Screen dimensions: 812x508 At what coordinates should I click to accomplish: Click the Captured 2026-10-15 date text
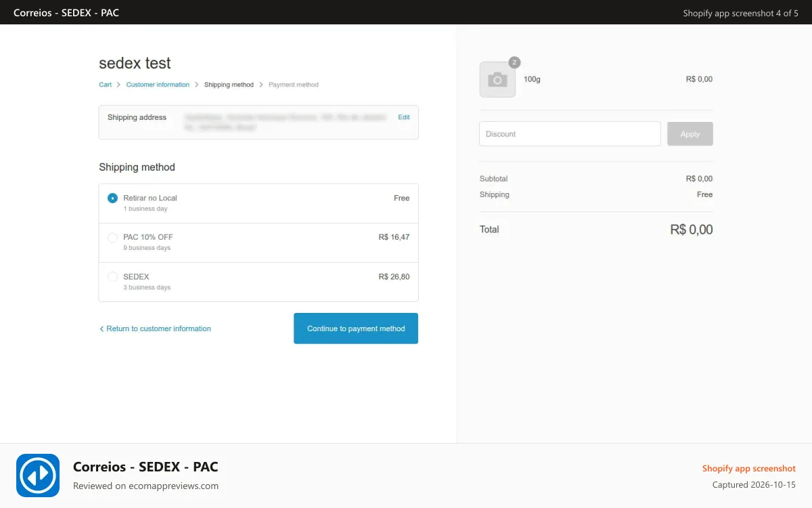(x=754, y=485)
